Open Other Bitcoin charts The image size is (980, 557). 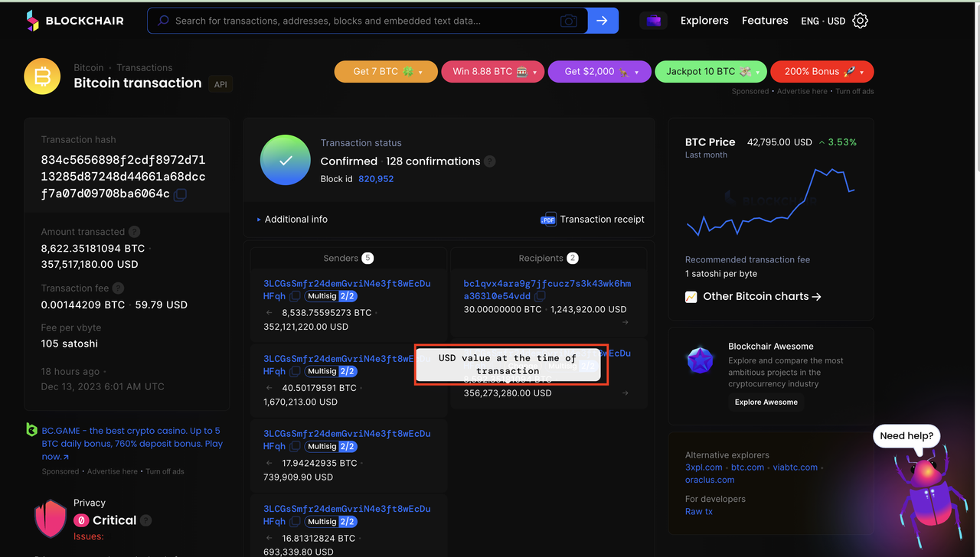762,297
